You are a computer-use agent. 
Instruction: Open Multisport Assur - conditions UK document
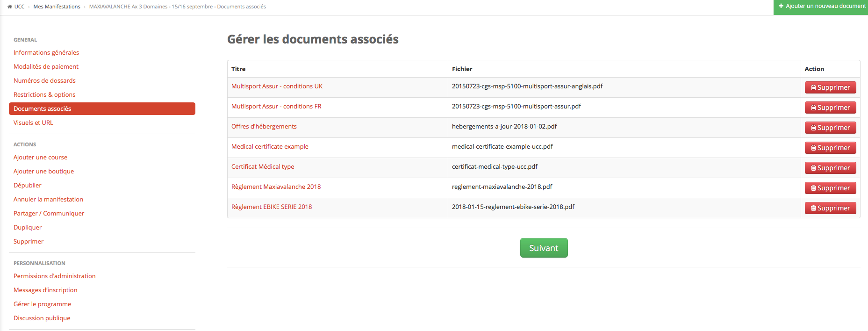[277, 86]
